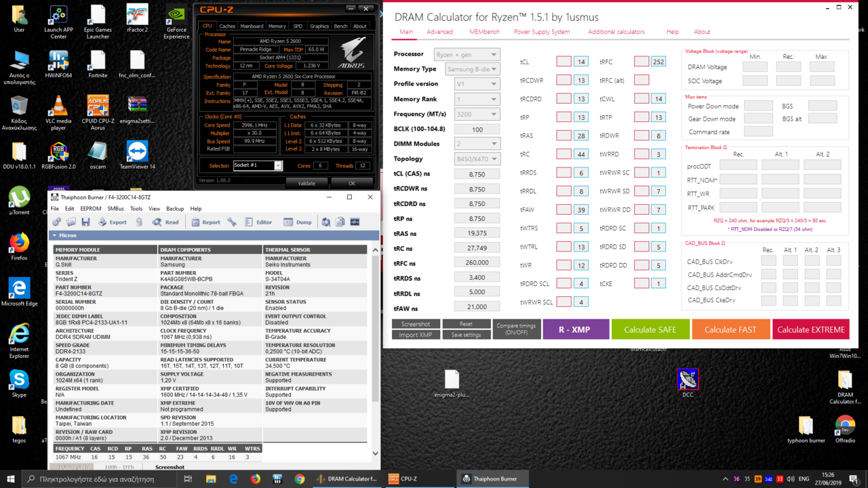The height and width of the screenshot is (488, 868).
Task: Open the Processor dropdown in DRAM Calculator
Action: (x=467, y=54)
